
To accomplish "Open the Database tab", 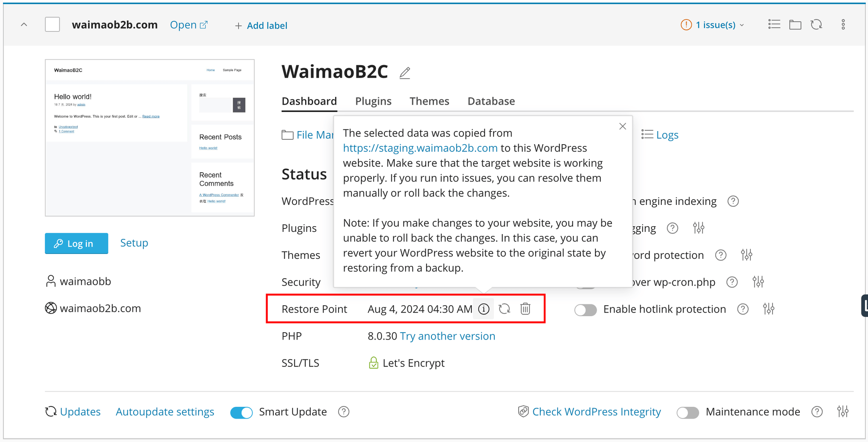I will 491,101.
